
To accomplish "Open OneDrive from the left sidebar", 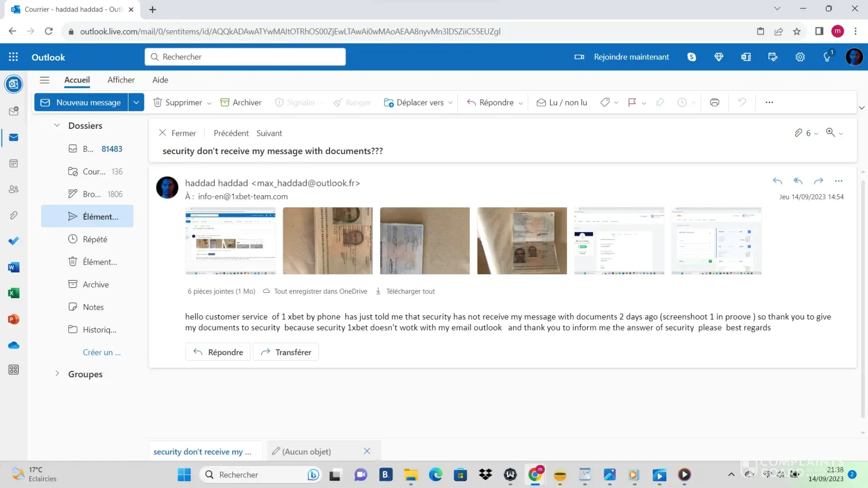I will [14, 346].
